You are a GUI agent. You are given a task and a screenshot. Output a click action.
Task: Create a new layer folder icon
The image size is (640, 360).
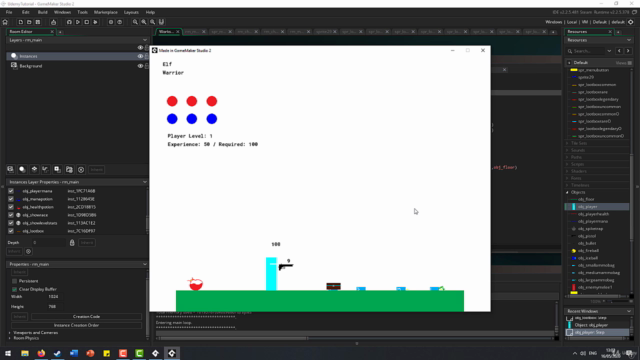[x=69, y=169]
